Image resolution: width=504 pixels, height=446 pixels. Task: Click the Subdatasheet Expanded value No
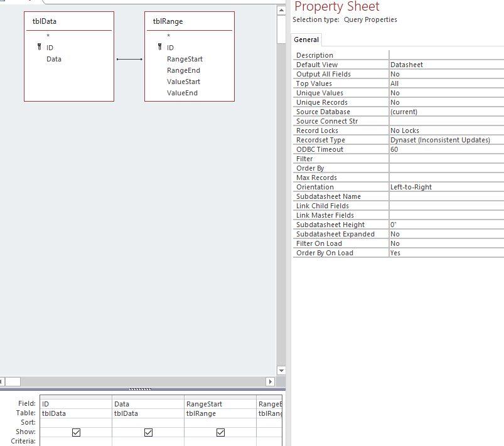pos(446,234)
